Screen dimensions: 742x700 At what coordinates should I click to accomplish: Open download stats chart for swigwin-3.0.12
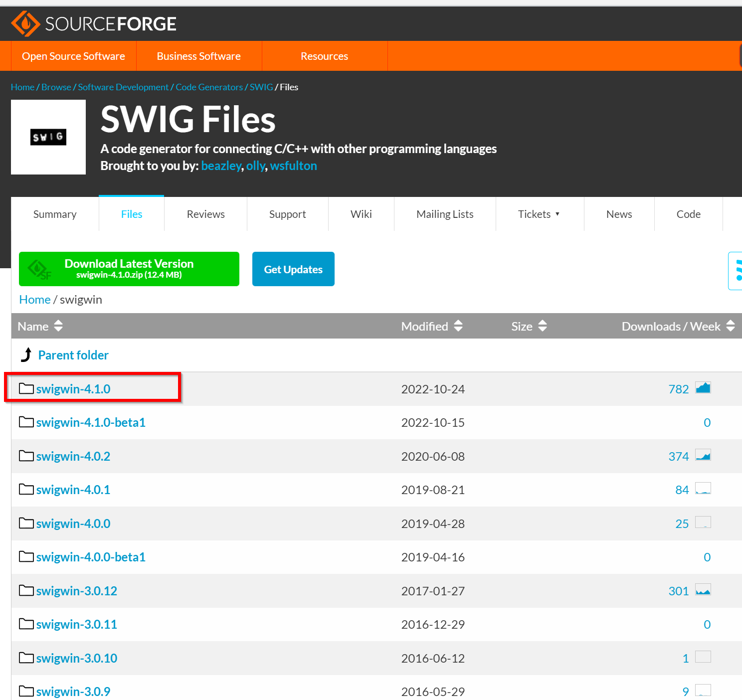(703, 590)
